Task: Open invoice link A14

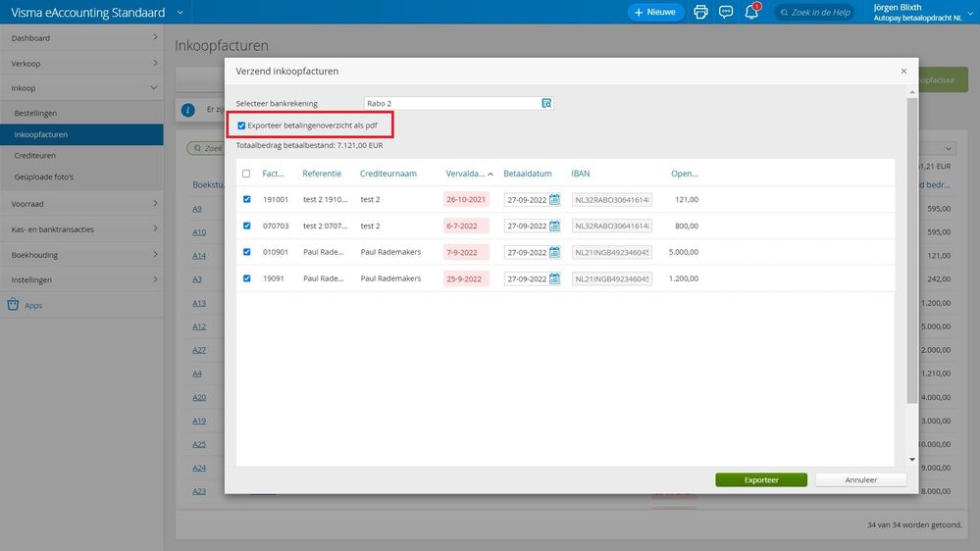Action: click(199, 256)
